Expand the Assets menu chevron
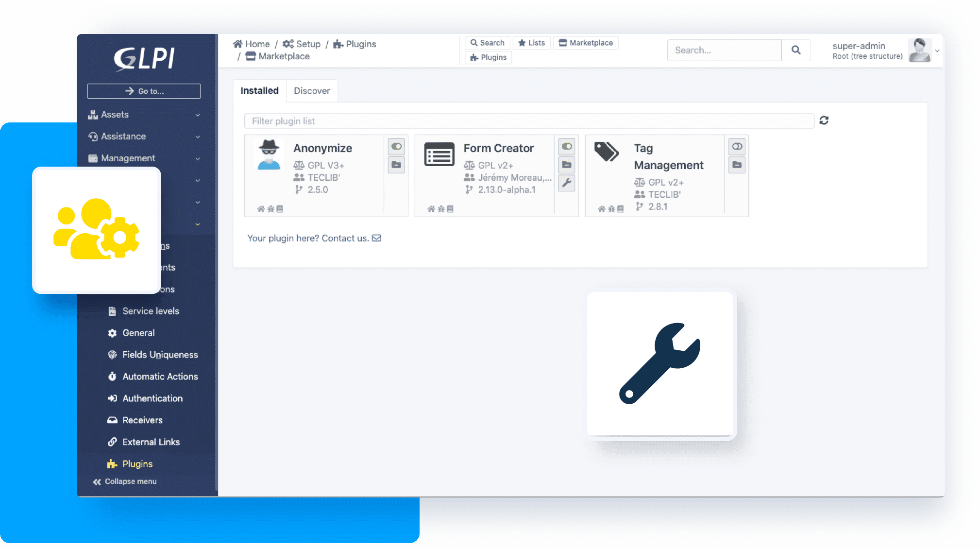The width and height of the screenshot is (980, 549). [198, 115]
